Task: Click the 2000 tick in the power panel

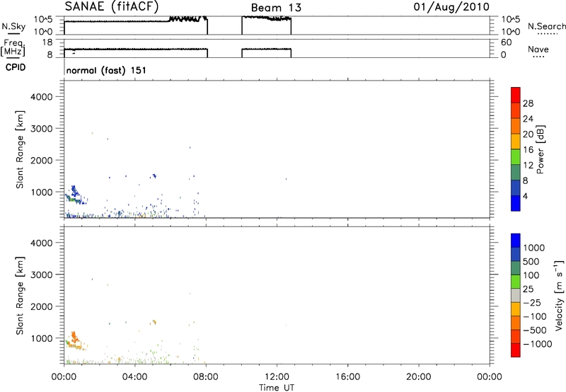Action: click(x=42, y=160)
